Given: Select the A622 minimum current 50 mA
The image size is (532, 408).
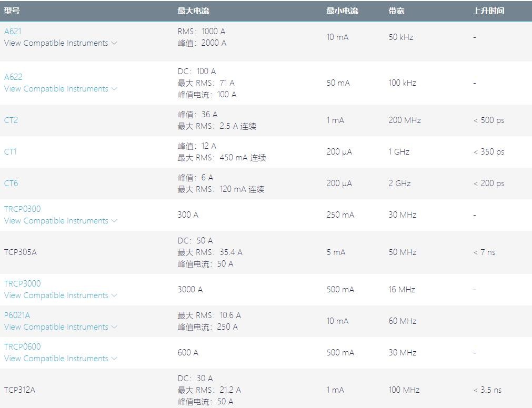Looking at the screenshot, I should (x=338, y=83).
